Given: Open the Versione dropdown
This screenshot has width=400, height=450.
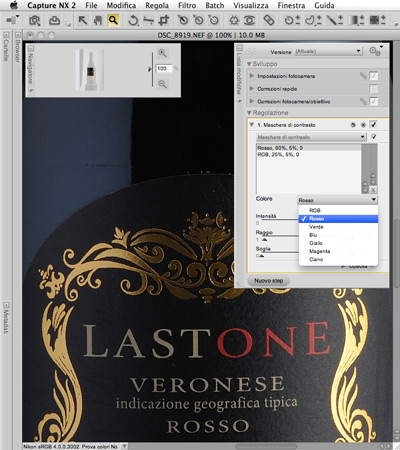Looking at the screenshot, I should 328,51.
